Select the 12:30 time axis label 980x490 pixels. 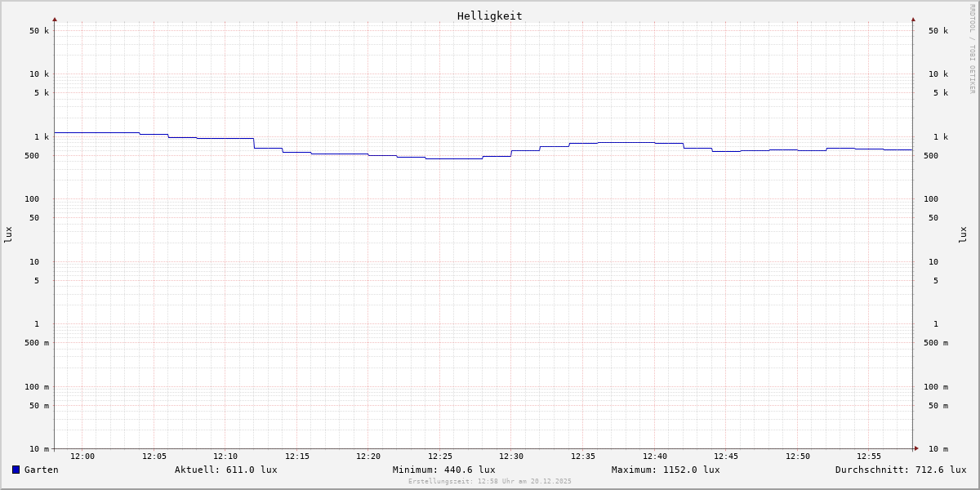pyautogui.click(x=511, y=457)
